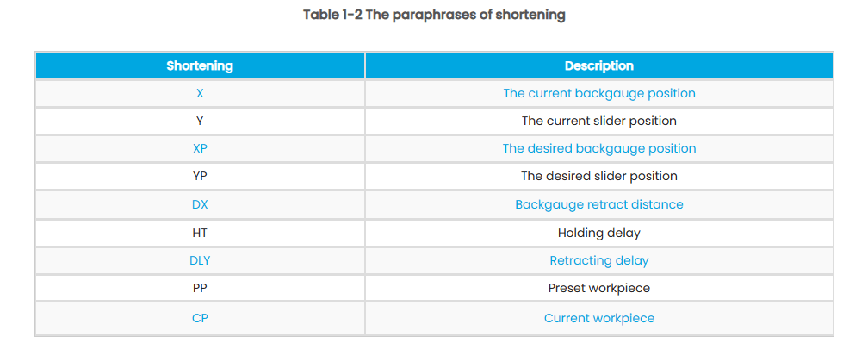Screen dimensions: 868x349
Task: Open "The current backgauge position" link
Action: [x=599, y=93]
